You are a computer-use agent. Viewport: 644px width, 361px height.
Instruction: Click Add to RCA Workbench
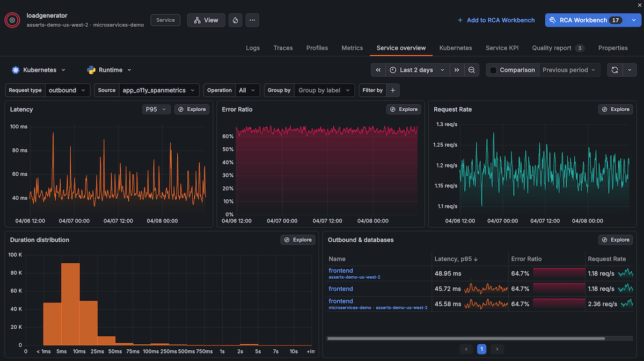[496, 20]
